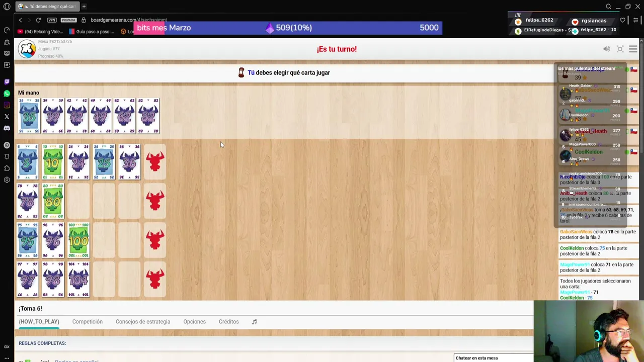Toggle the VPN badge in address bar

(52, 20)
